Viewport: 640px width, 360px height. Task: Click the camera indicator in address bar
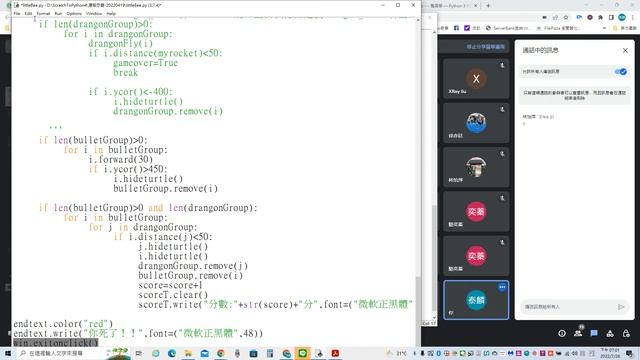click(x=544, y=17)
